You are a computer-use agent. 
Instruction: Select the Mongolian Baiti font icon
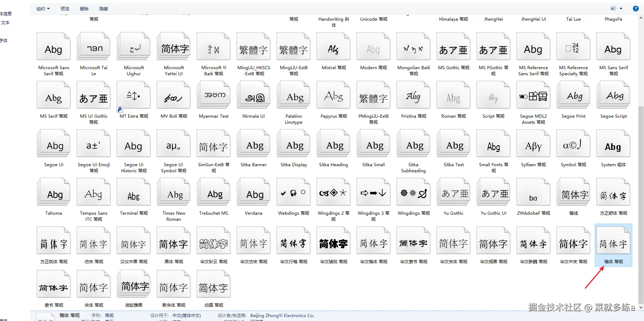coord(413,46)
